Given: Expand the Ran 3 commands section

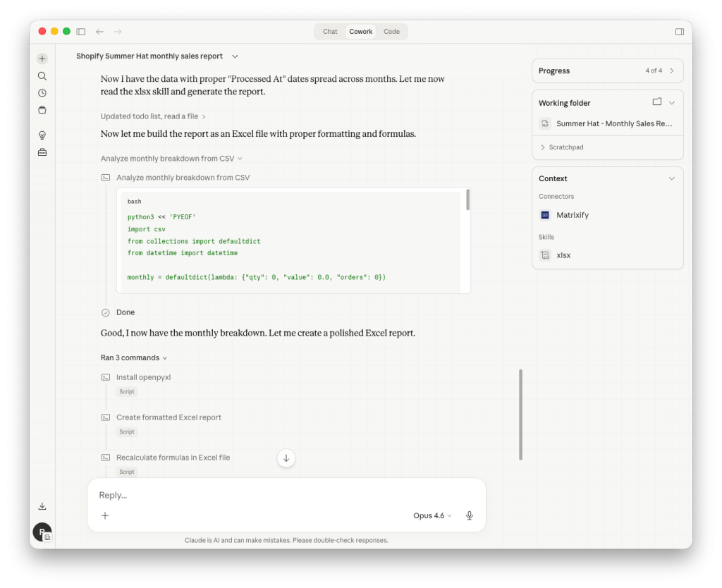Looking at the screenshot, I should point(134,357).
